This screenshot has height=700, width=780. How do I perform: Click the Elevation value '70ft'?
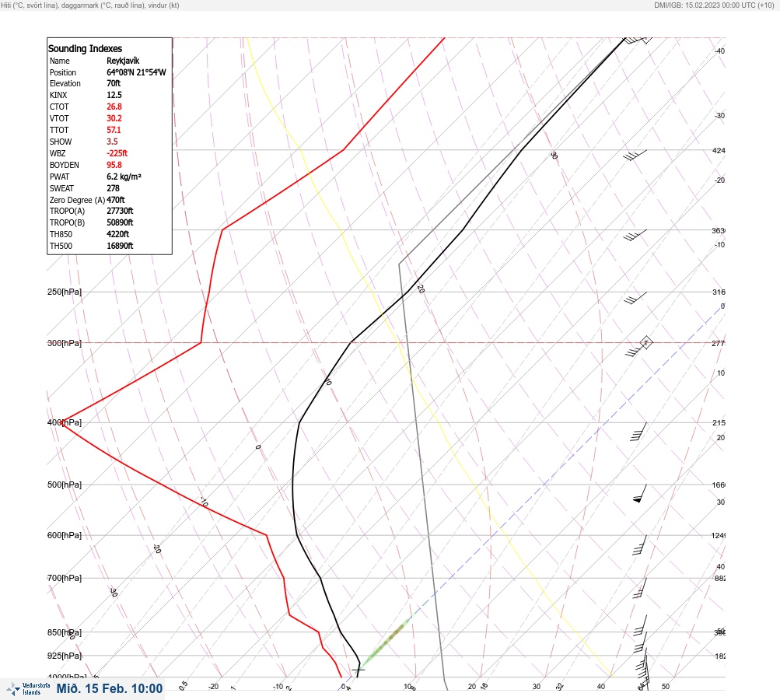click(114, 83)
